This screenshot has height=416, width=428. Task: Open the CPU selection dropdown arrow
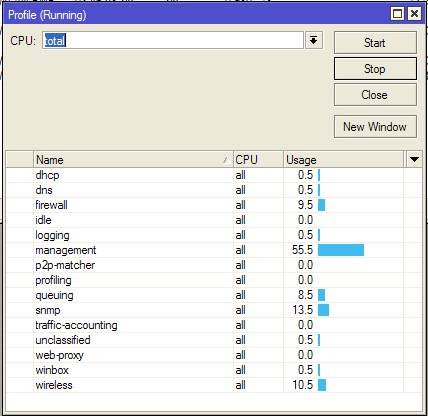(x=314, y=41)
